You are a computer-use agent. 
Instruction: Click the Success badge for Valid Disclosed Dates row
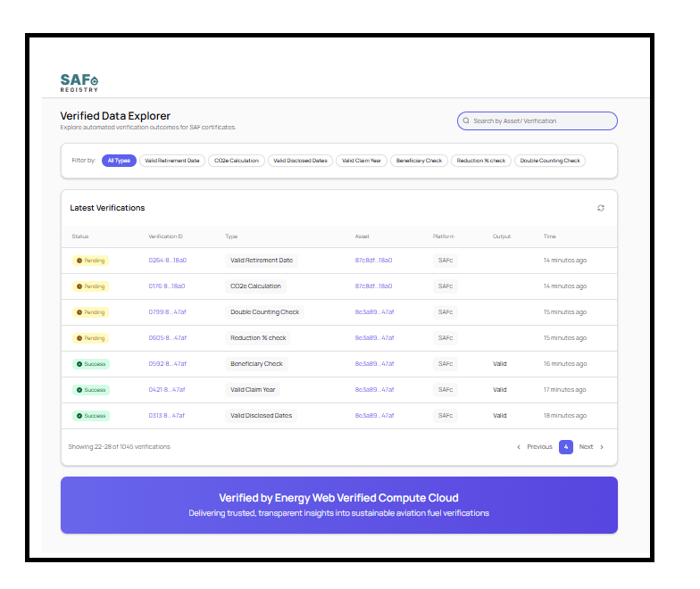click(91, 416)
